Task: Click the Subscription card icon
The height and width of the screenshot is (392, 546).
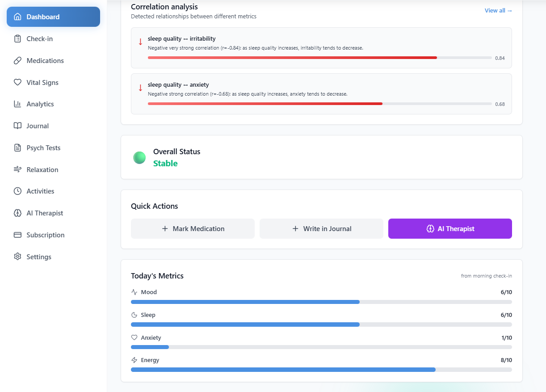Action: point(17,235)
